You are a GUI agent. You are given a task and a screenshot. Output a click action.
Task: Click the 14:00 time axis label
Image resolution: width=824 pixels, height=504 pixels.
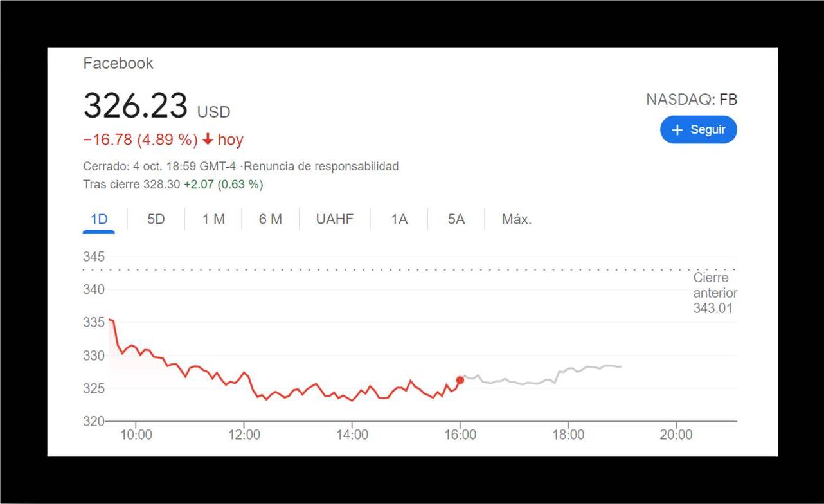pyautogui.click(x=352, y=435)
